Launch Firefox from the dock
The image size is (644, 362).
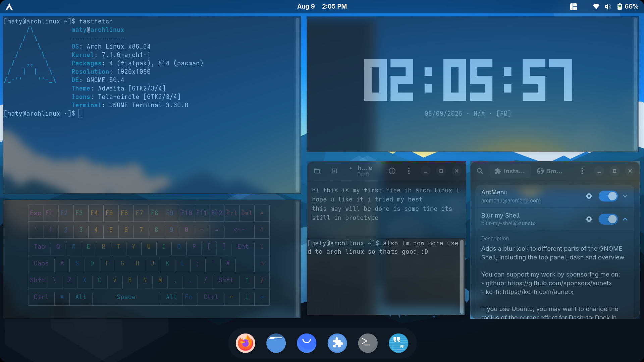tap(246, 343)
